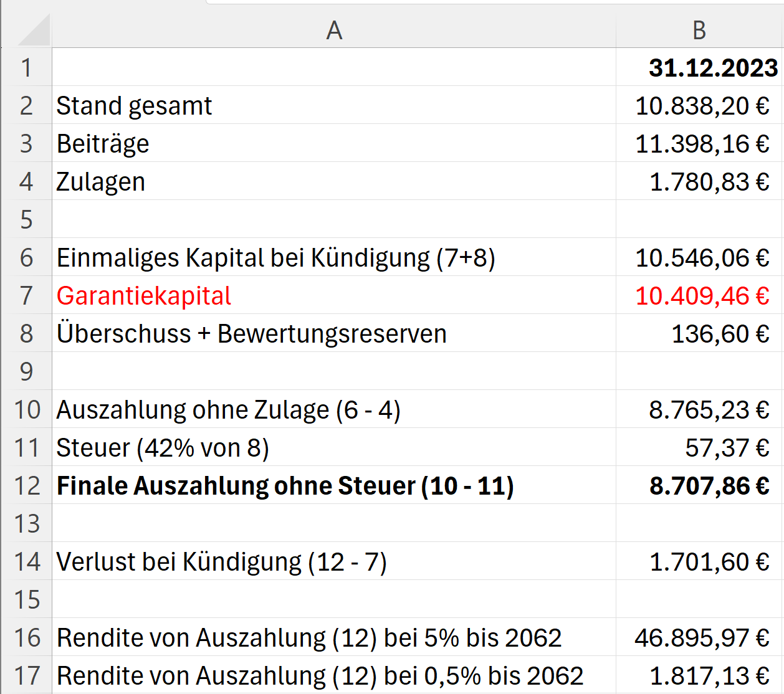Select the Verlust value 1.701,60 €
The height and width of the screenshot is (694, 784).
click(709, 562)
